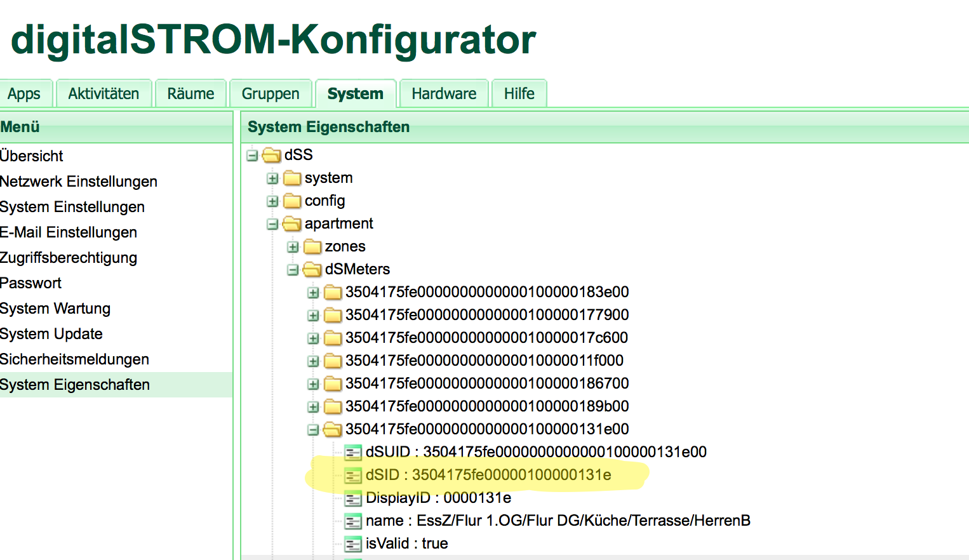The width and height of the screenshot is (969, 560).
Task: Switch to the Aktivitäten tab
Action: click(104, 94)
